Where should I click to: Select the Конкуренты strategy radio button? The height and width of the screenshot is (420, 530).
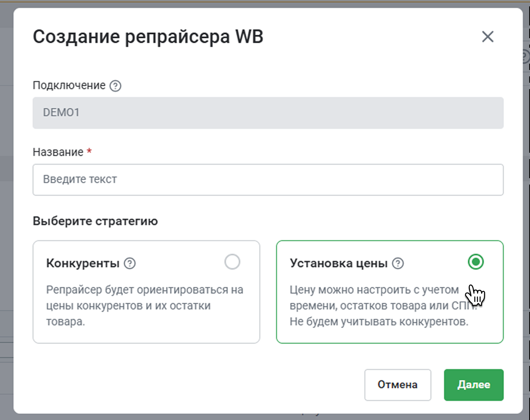coord(232,262)
